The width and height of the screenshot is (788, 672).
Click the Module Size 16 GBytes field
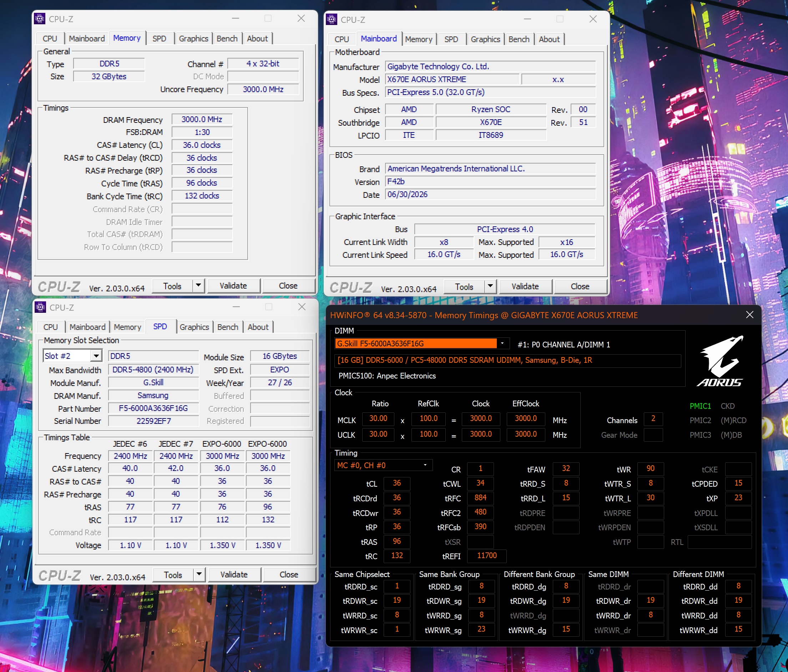[279, 356]
